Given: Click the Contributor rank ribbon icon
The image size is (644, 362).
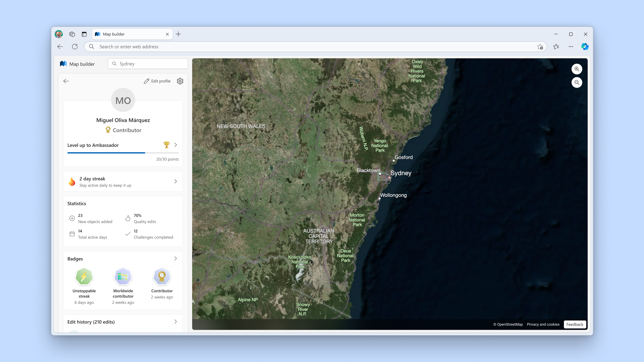Looking at the screenshot, I should click(x=108, y=130).
